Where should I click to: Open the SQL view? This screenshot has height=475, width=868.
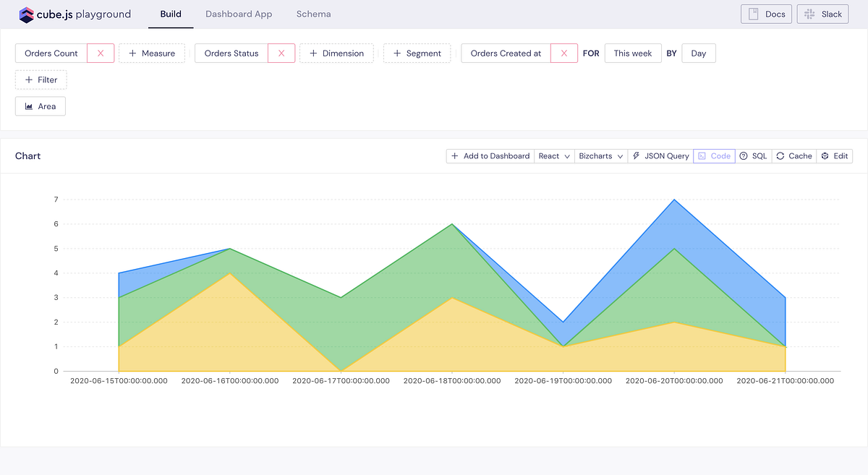(754, 155)
